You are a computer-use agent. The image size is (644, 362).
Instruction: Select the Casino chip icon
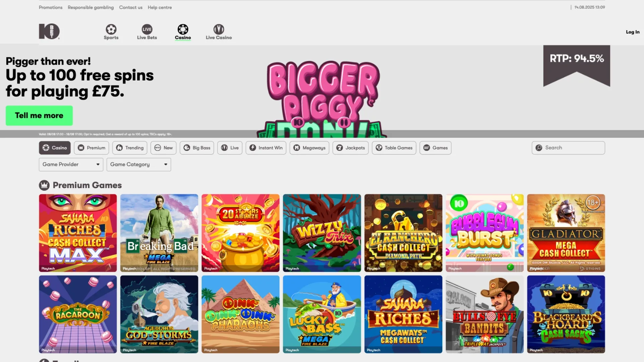click(x=183, y=29)
